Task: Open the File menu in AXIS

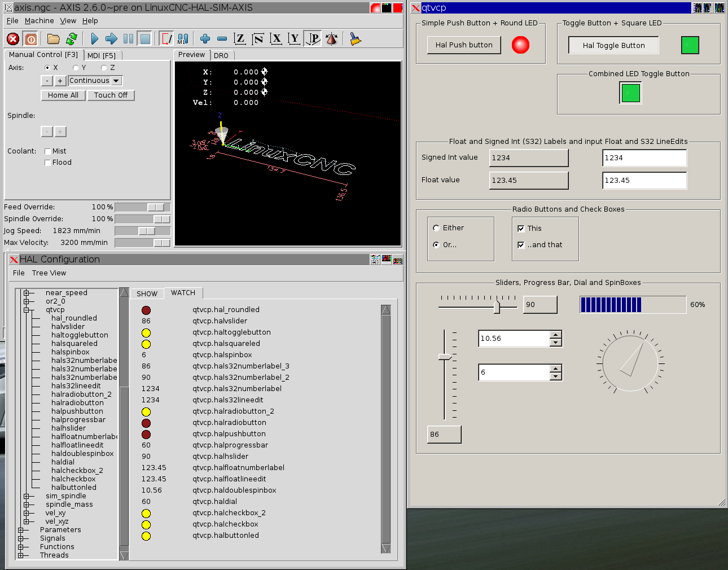Action: [x=12, y=21]
